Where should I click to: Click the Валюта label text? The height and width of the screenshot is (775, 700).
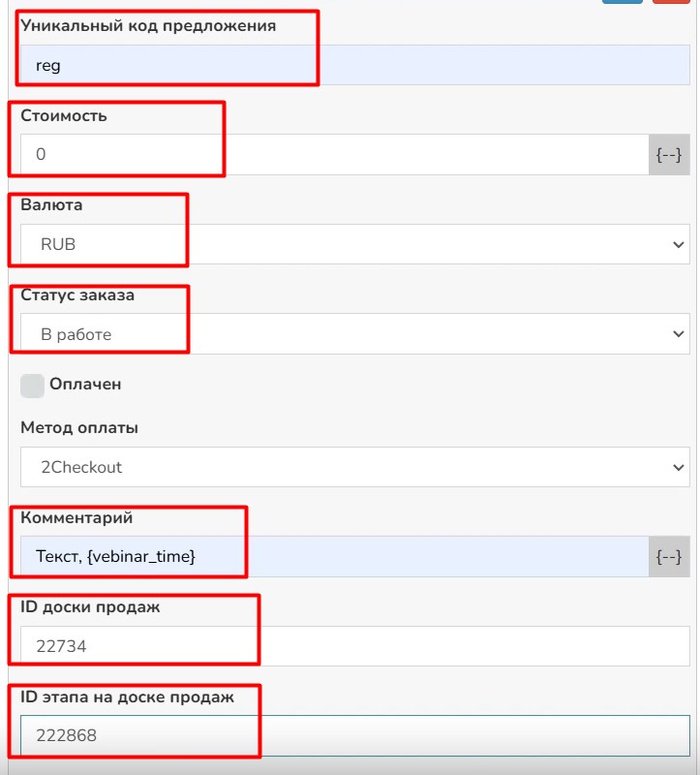tap(51, 205)
